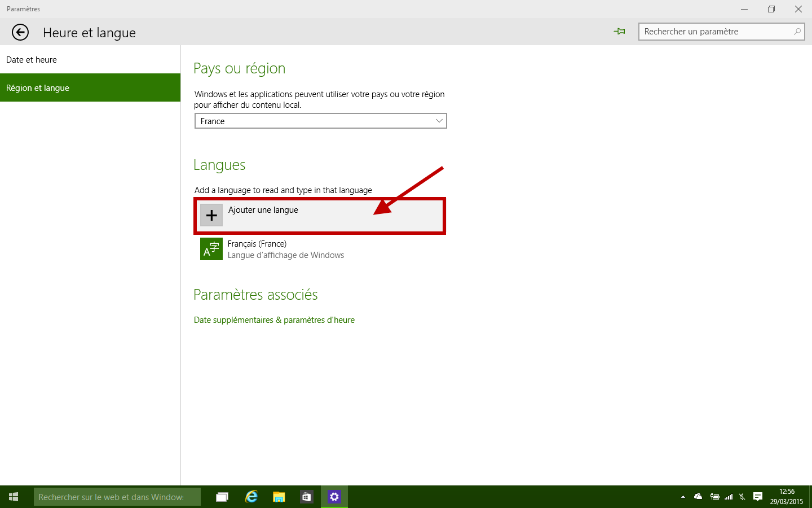Close the Paramètres window

(x=798, y=9)
